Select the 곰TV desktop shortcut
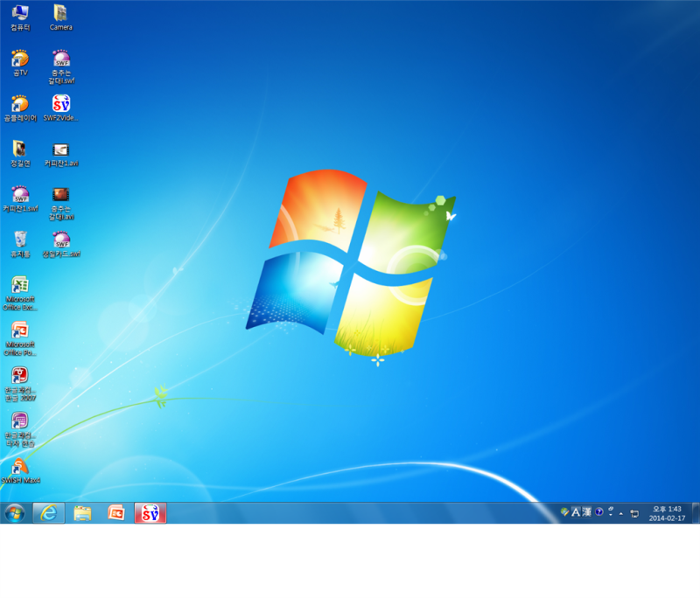 pos(20,63)
